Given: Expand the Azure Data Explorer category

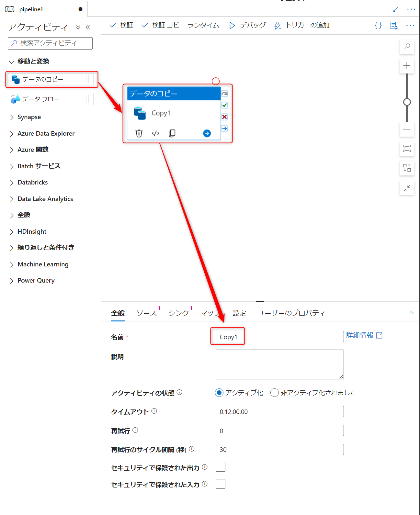Looking at the screenshot, I should click(42, 134).
